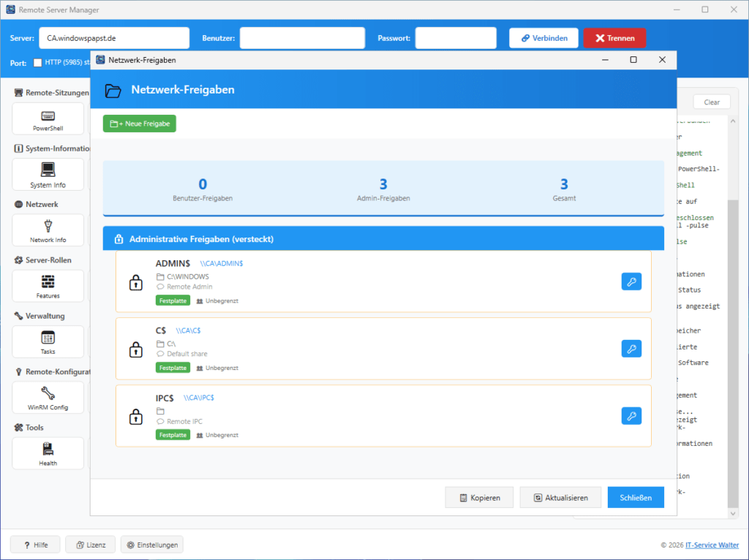
Task: Click the Neue Freigabe button
Action: [140, 124]
